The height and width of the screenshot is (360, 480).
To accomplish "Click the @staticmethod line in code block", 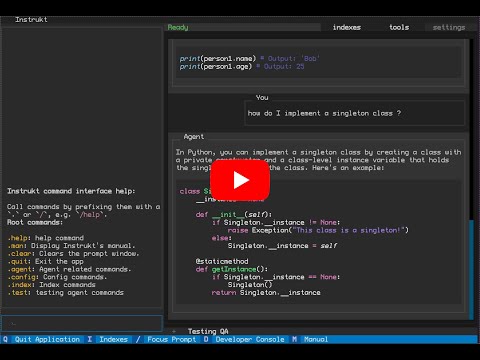I will pos(222,261).
